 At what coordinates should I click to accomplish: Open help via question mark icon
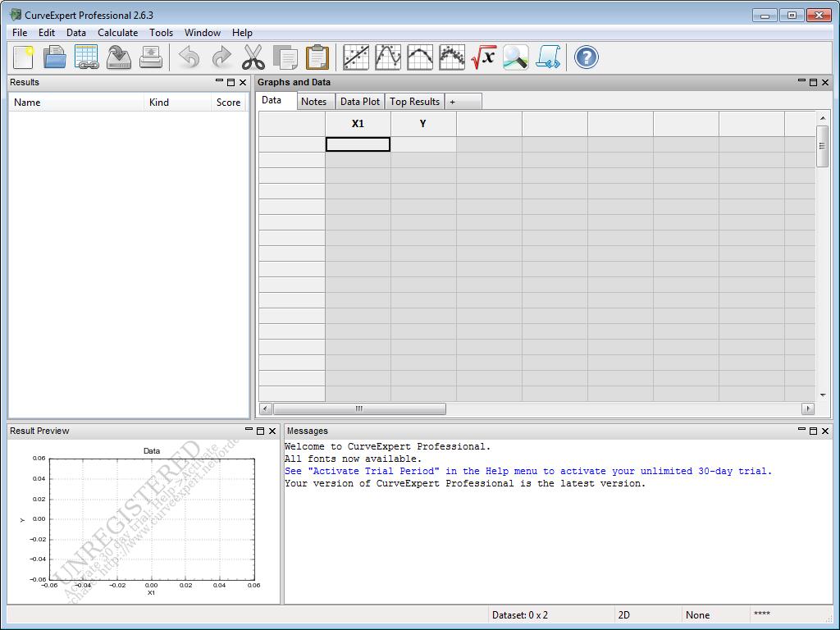(x=586, y=57)
